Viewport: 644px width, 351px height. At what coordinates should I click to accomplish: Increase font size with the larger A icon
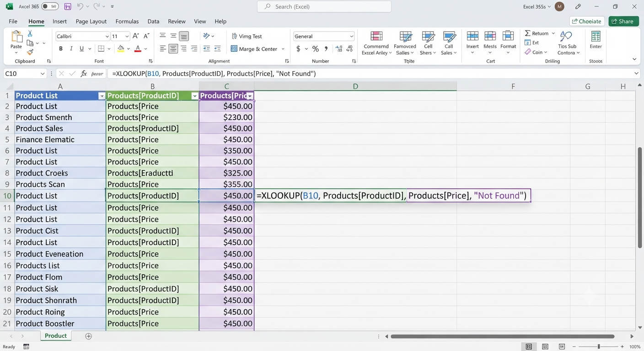point(136,36)
